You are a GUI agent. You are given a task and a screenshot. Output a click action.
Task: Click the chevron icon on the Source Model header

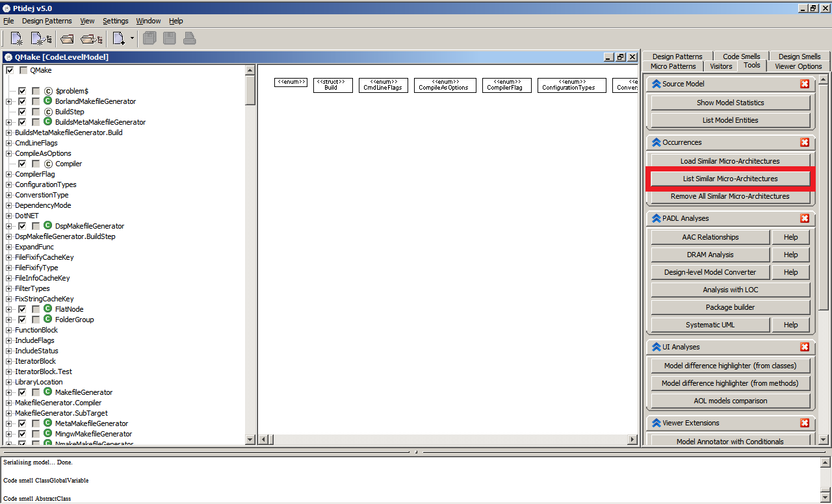[x=656, y=83]
